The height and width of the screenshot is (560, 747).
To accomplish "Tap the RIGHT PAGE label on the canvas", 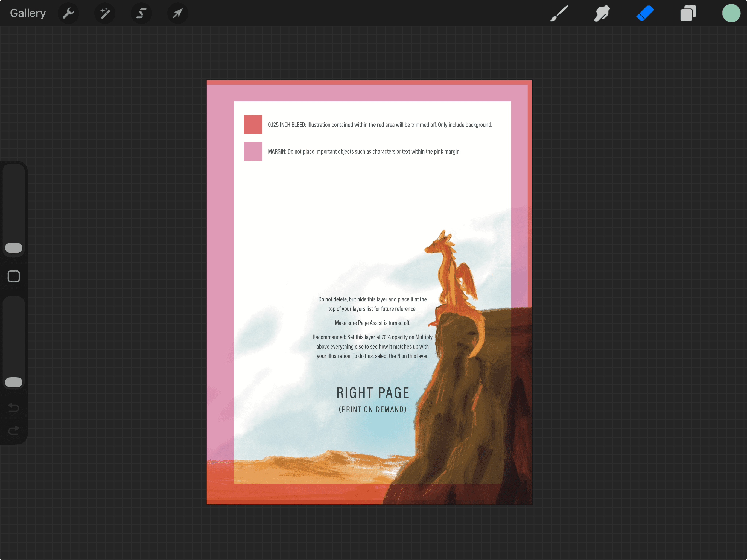I will [x=372, y=392].
